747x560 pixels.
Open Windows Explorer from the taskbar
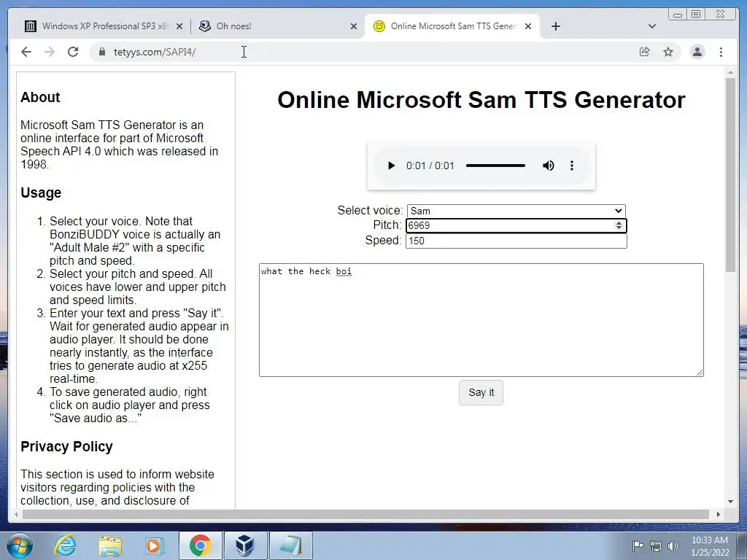110,545
